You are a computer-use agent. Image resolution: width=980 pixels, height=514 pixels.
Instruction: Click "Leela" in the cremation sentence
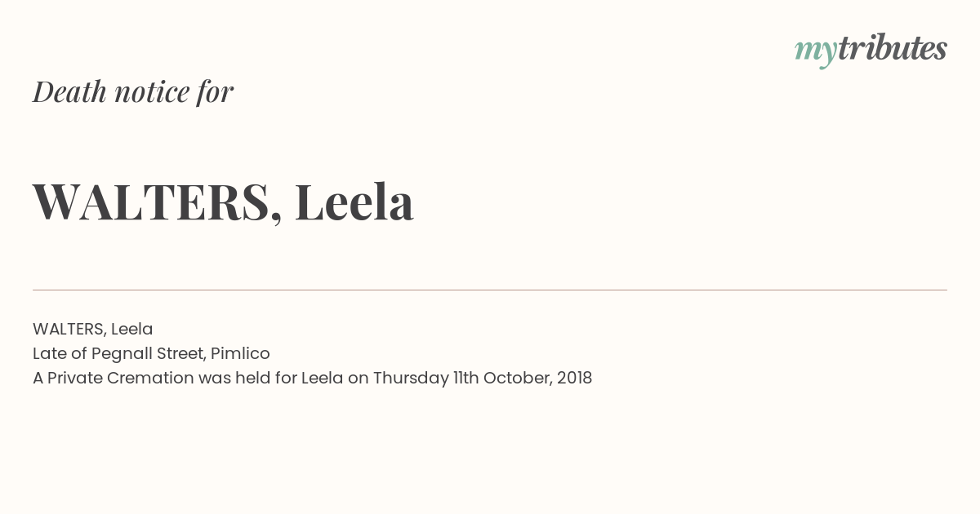[322, 378]
